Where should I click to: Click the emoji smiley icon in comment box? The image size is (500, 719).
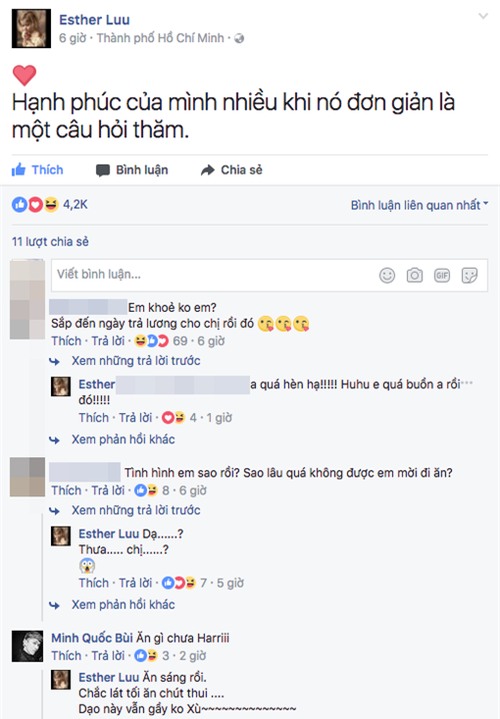387,275
